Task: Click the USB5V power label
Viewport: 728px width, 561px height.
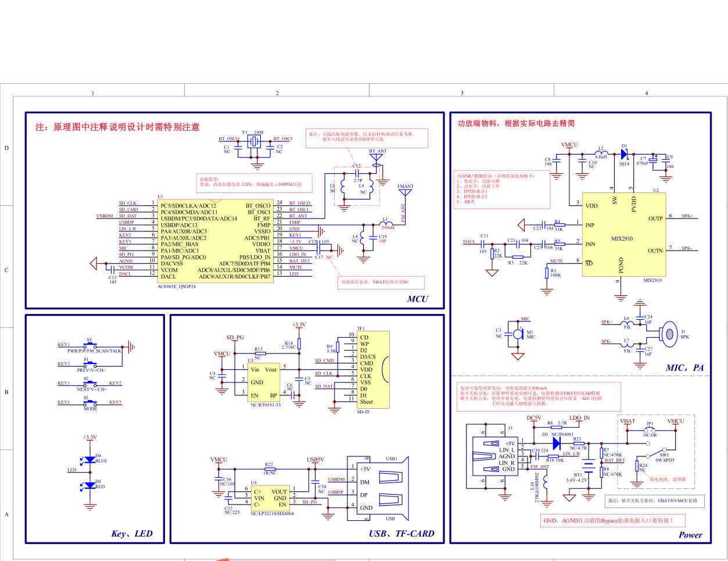Action: click(x=315, y=460)
